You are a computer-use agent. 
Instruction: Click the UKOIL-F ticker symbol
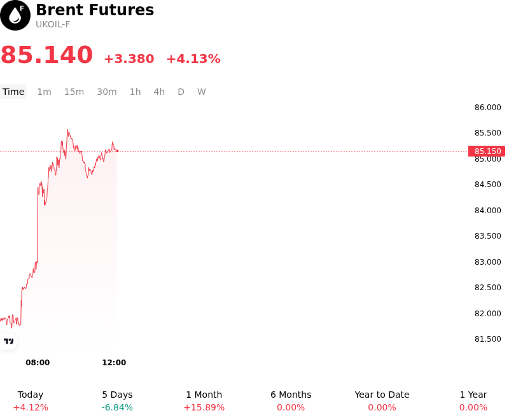(53, 25)
